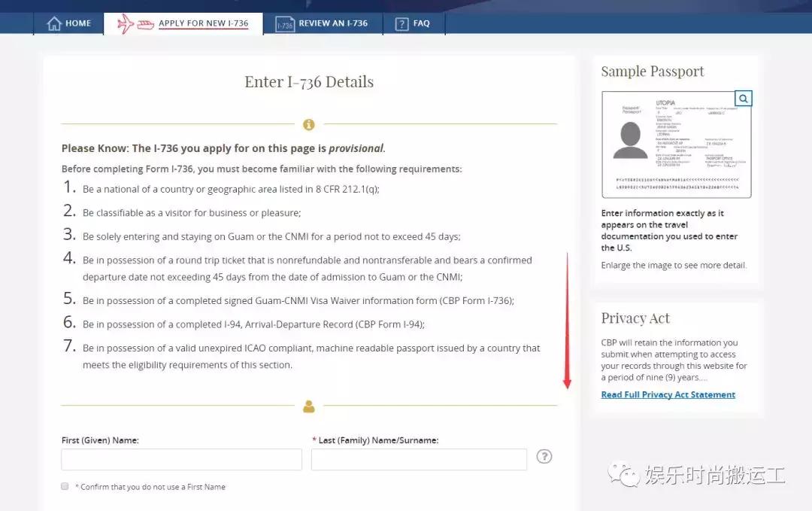Open the FAQ tab
This screenshot has width=812, height=511.
pos(414,23)
